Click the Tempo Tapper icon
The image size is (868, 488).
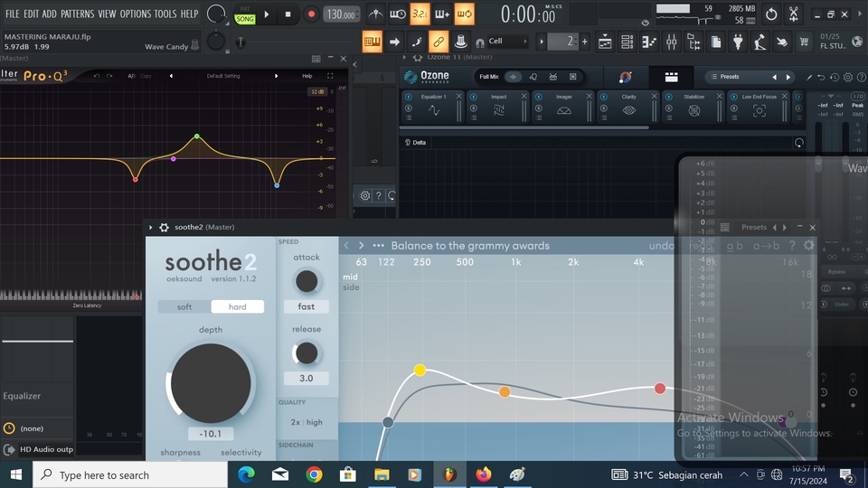coord(760,42)
